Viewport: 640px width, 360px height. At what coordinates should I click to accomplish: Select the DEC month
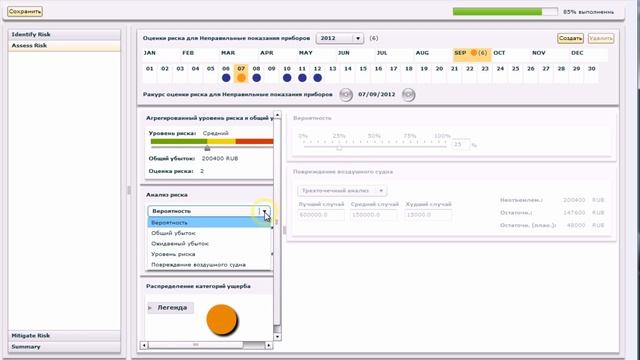[577, 53]
